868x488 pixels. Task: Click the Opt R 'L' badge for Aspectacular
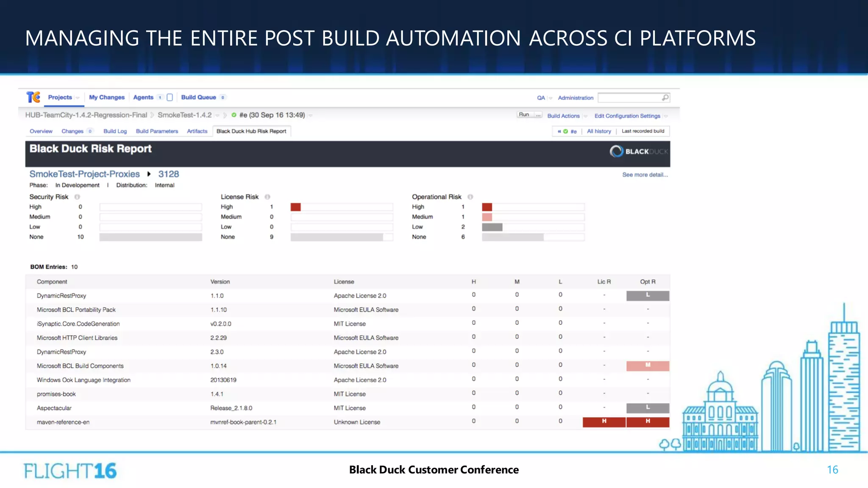point(648,408)
